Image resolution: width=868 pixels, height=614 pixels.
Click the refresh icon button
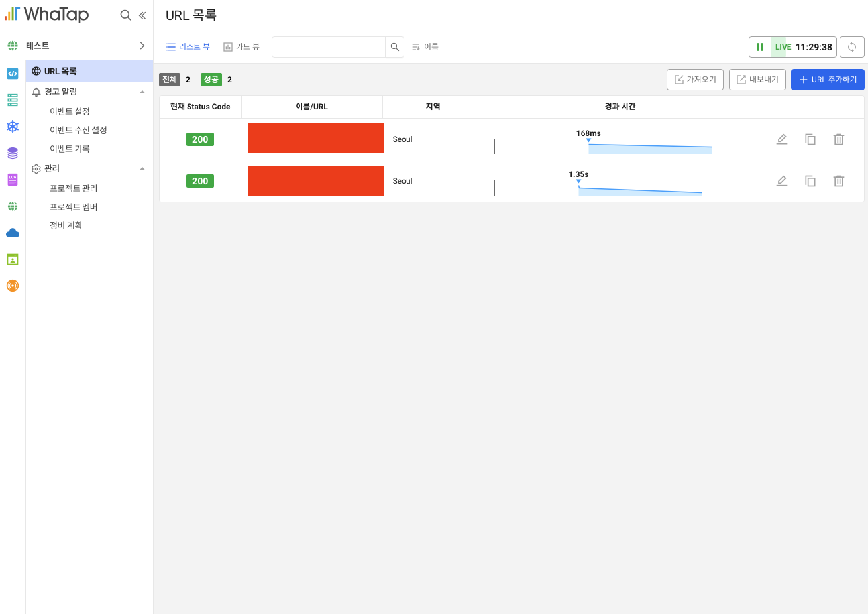(x=852, y=47)
